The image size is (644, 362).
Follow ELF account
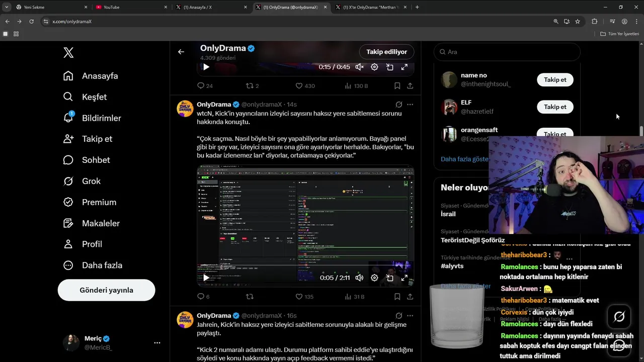(x=555, y=107)
